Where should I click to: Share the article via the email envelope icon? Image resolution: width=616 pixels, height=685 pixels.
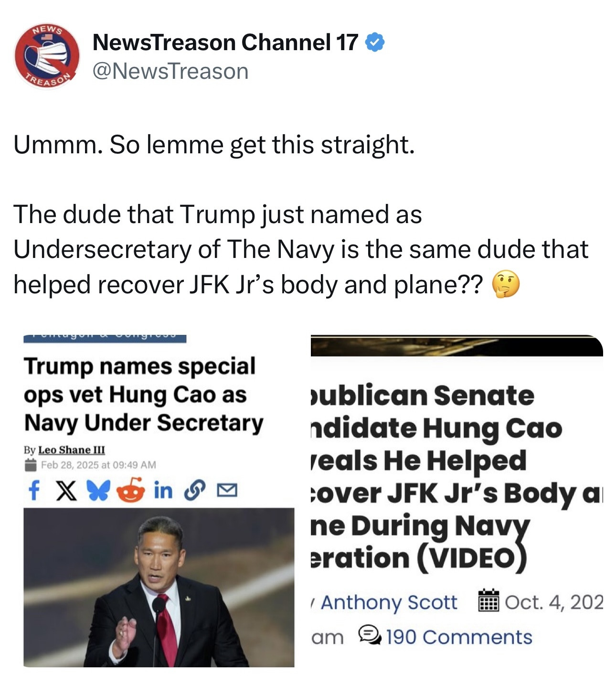(227, 491)
